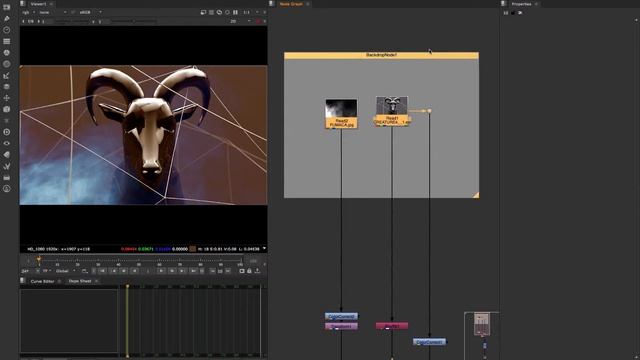Toggle the viewer ROI grid icon
The height and width of the screenshot is (360, 640).
(211, 13)
